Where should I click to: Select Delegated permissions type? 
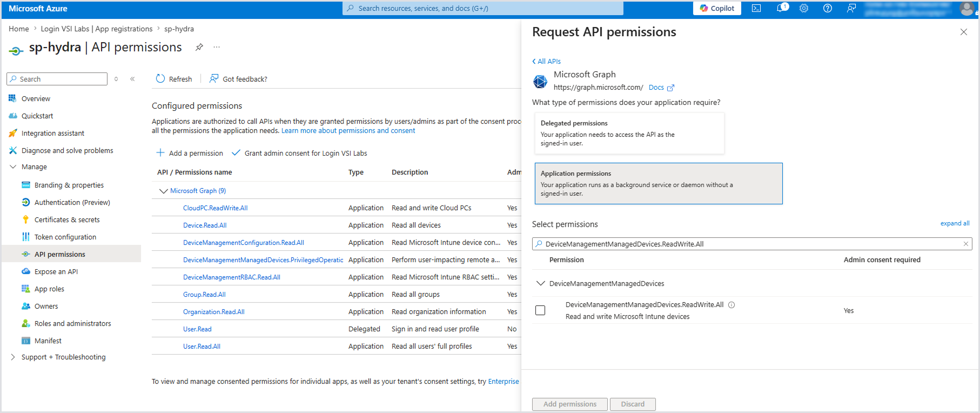(629, 134)
